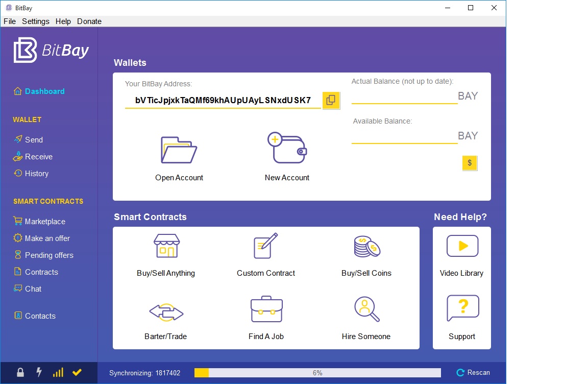
Task: Click the synchronization progress bar at 6%
Action: 317,373
